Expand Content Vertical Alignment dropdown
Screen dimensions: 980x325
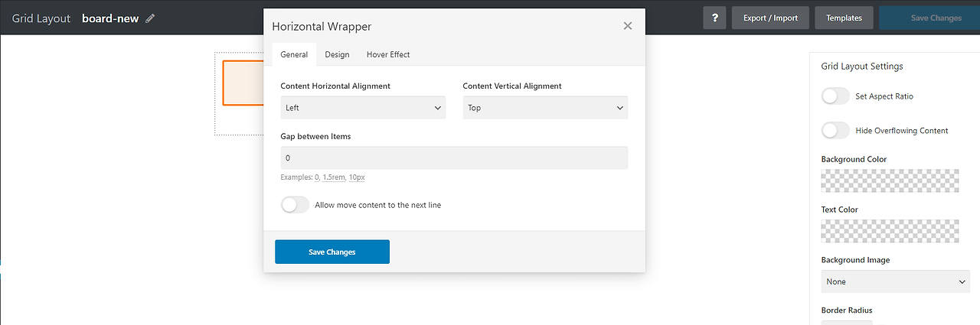(545, 108)
